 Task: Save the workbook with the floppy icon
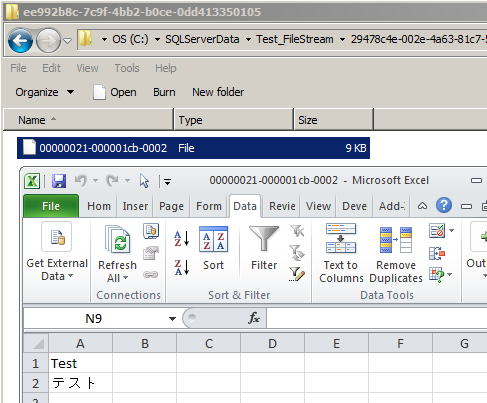(x=59, y=181)
